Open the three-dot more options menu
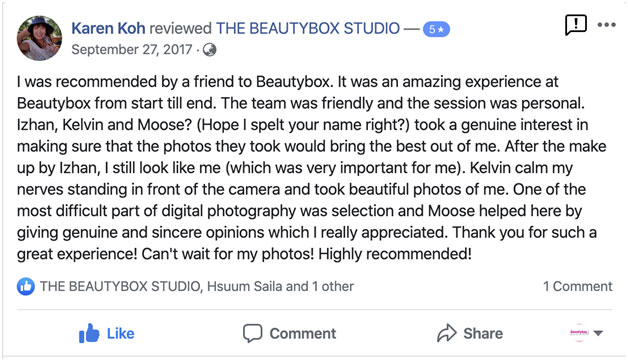This screenshot has width=628, height=361. (606, 25)
